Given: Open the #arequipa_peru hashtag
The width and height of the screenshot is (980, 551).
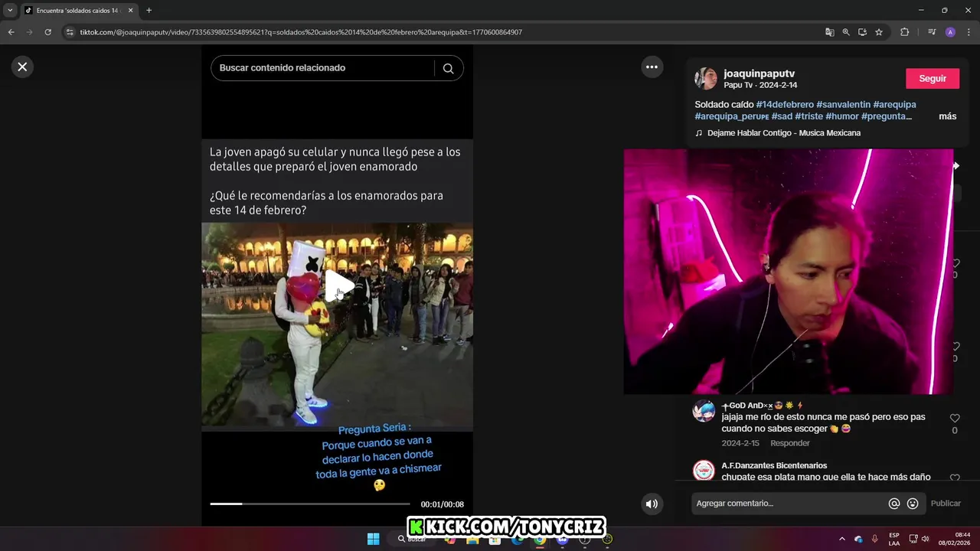Looking at the screenshot, I should click(x=731, y=116).
